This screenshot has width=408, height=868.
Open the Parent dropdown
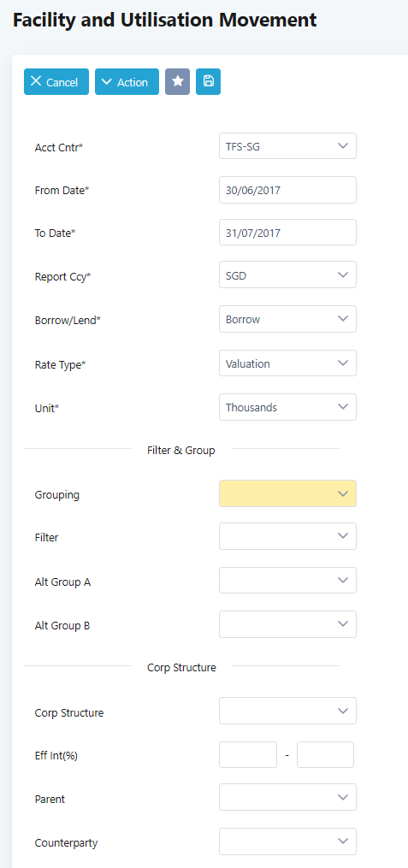click(288, 797)
